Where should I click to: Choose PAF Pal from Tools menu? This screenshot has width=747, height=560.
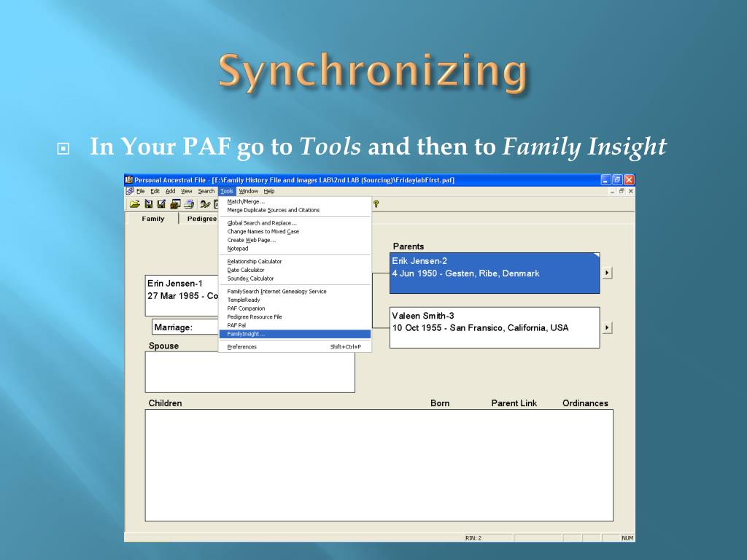coord(295,326)
